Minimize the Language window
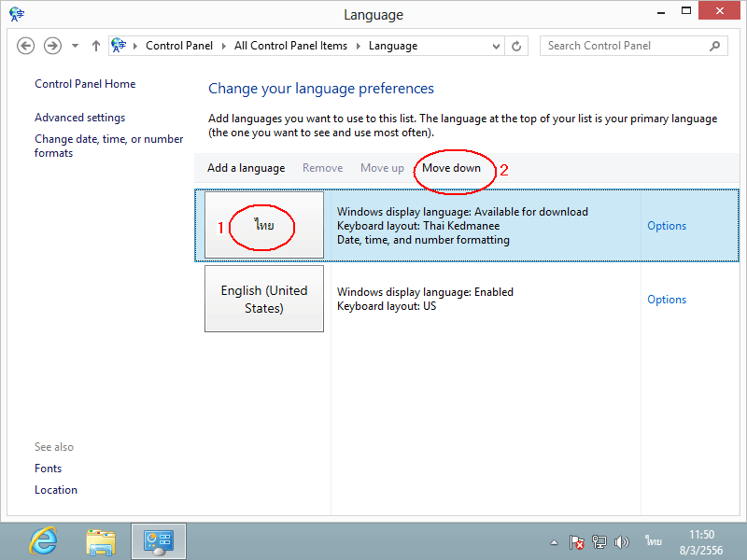Screen dimensions: 747x560 pos(661,12)
